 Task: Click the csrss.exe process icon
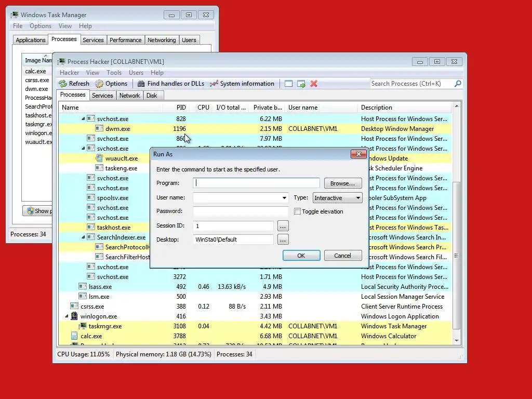pyautogui.click(x=74, y=307)
